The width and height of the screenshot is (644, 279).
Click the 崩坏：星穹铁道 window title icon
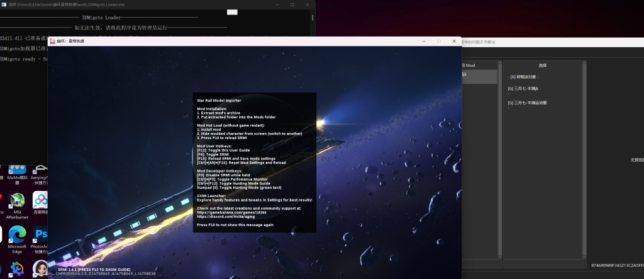tap(53, 41)
